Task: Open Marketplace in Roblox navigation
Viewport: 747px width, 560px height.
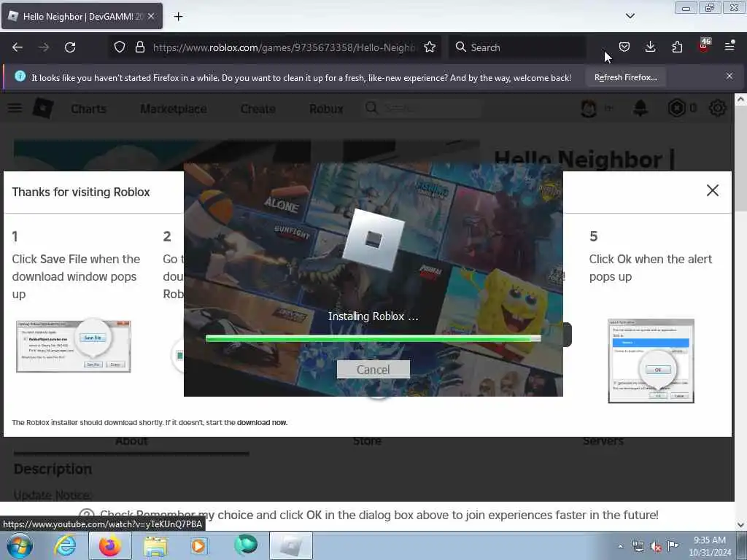Action: [x=174, y=109]
